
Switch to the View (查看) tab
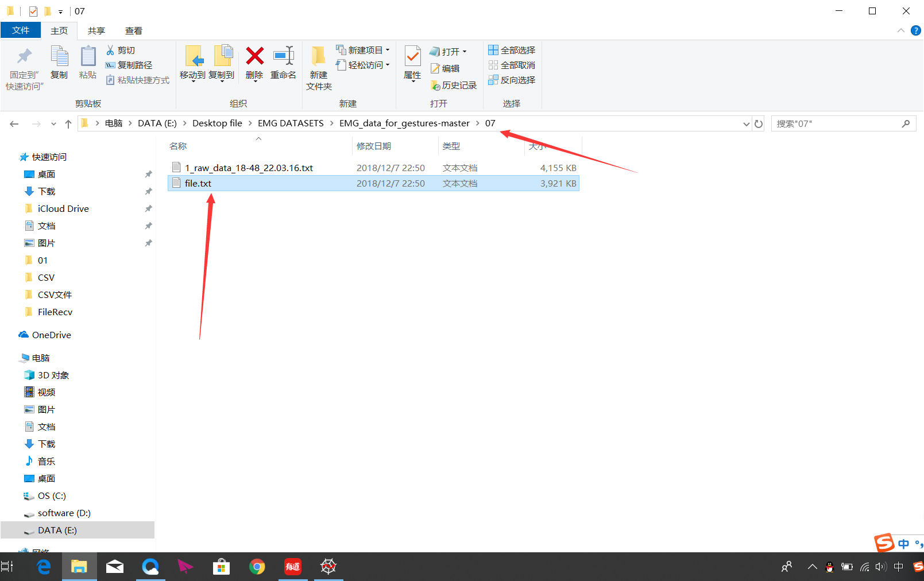coord(133,30)
